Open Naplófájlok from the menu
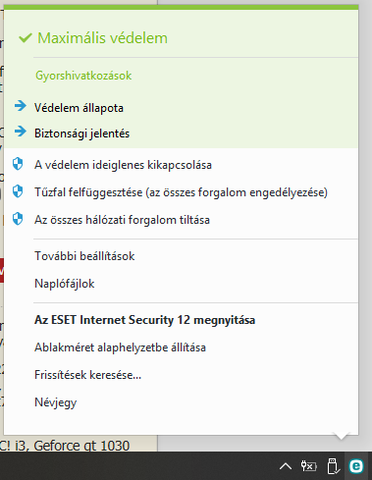372x480 pixels. (64, 284)
